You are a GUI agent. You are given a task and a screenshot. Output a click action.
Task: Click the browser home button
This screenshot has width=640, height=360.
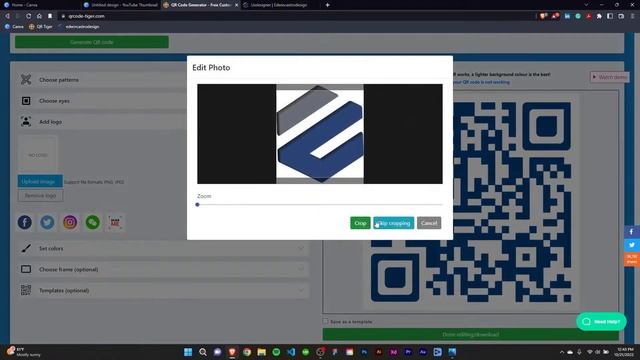pos(39,16)
